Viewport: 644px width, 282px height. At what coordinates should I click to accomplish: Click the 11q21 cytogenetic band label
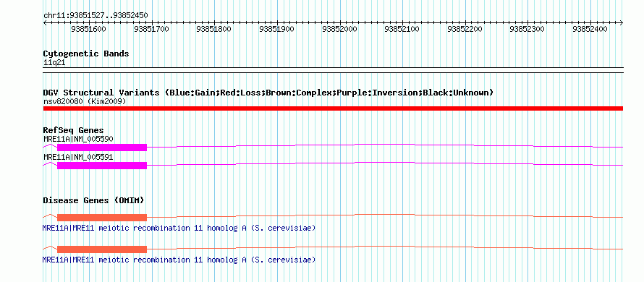pos(54,63)
